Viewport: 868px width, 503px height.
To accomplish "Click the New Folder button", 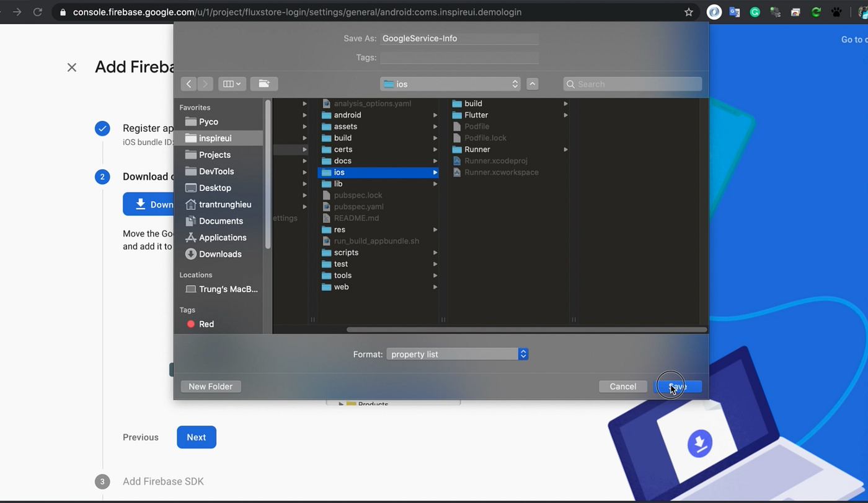I will point(211,387).
